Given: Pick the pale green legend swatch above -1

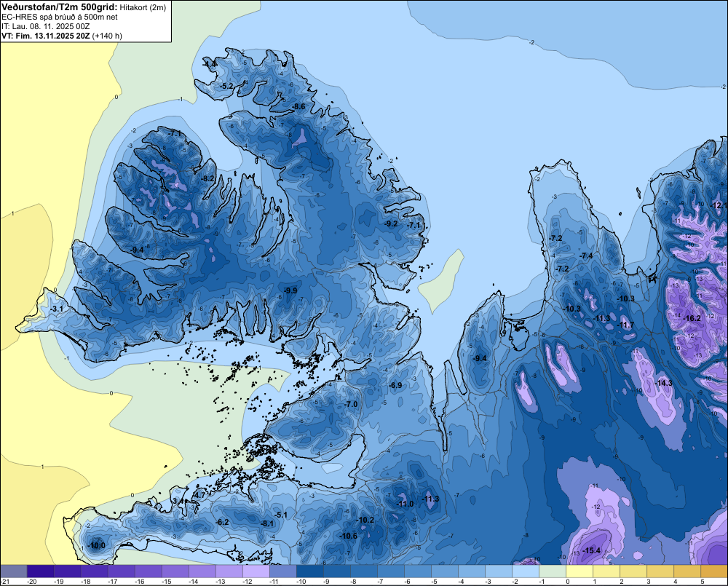Looking at the screenshot, I should (552, 571).
